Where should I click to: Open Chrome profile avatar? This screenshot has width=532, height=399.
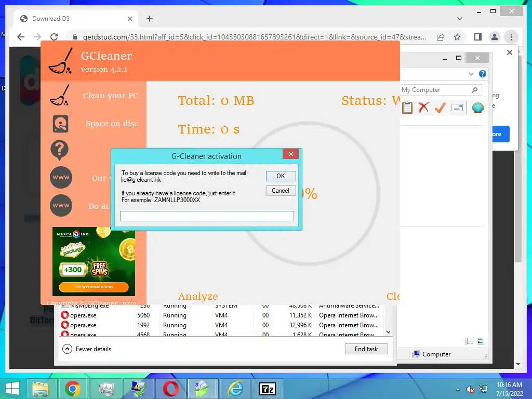(x=495, y=37)
